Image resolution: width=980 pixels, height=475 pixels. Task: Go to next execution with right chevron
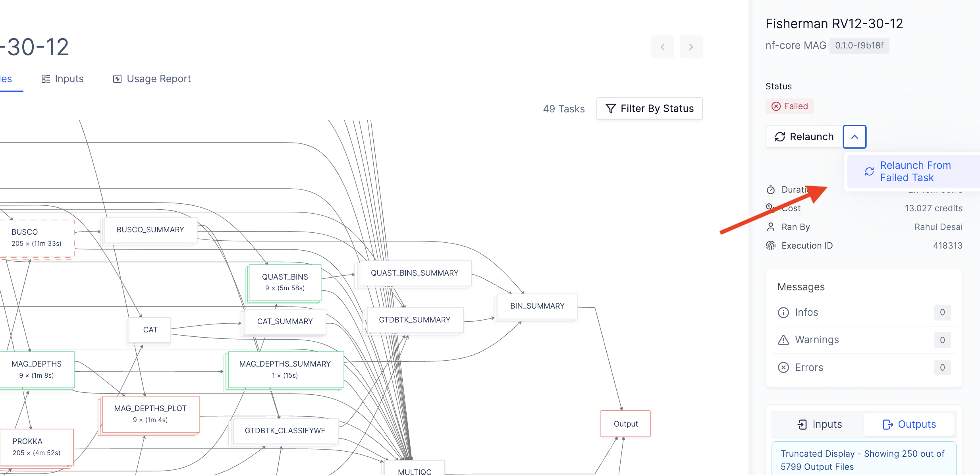click(x=691, y=47)
